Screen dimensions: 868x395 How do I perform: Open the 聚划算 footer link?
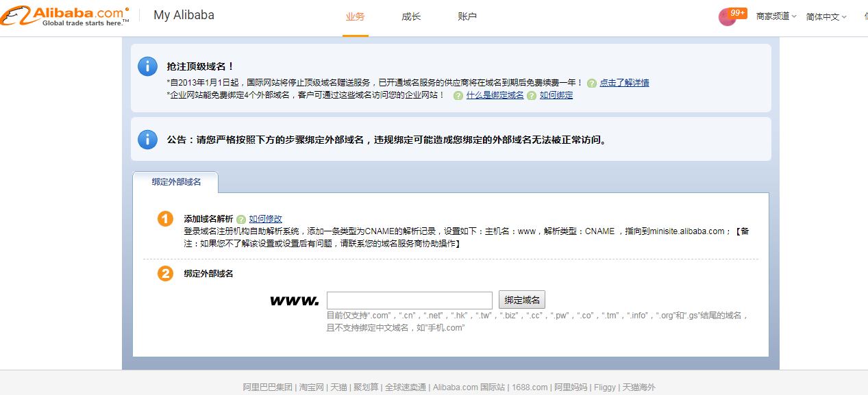pyautogui.click(x=366, y=387)
